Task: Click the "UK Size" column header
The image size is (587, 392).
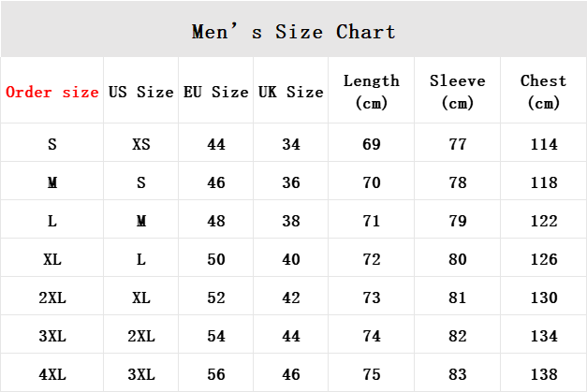Action: click(x=291, y=92)
